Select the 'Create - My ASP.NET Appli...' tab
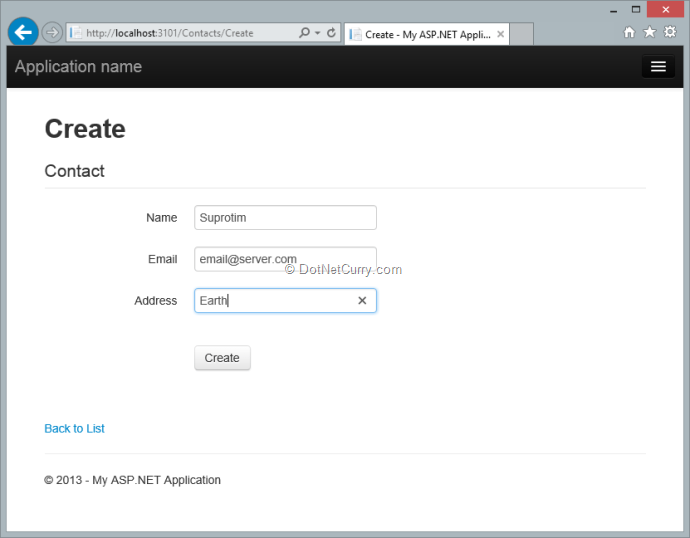 coord(420,34)
